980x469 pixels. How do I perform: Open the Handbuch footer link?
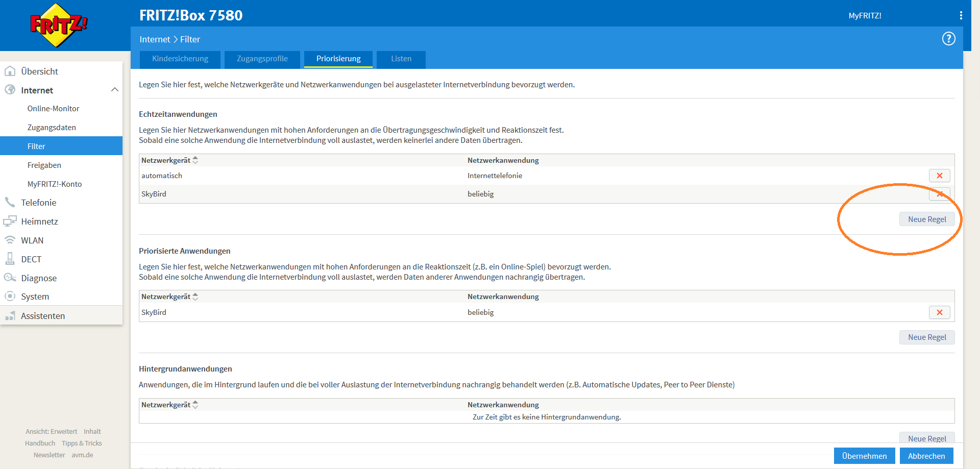click(40, 443)
